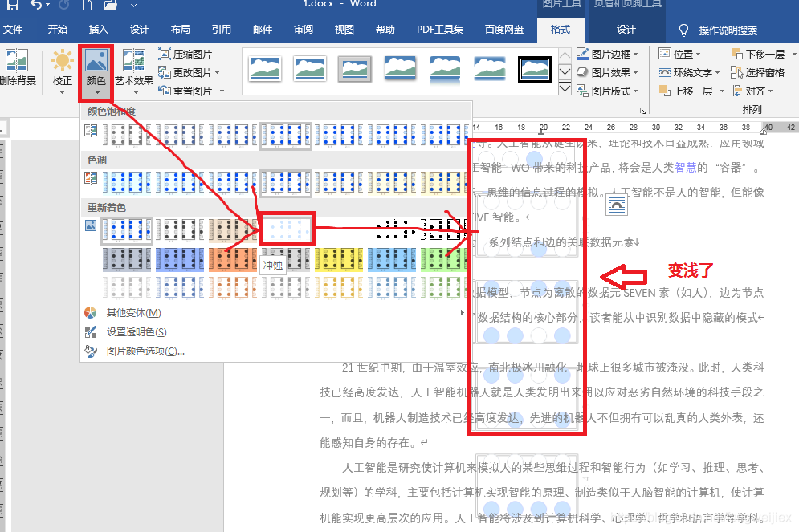This screenshot has height=532, width=799.
Task: Open the 文件 tab
Action: click(x=13, y=30)
